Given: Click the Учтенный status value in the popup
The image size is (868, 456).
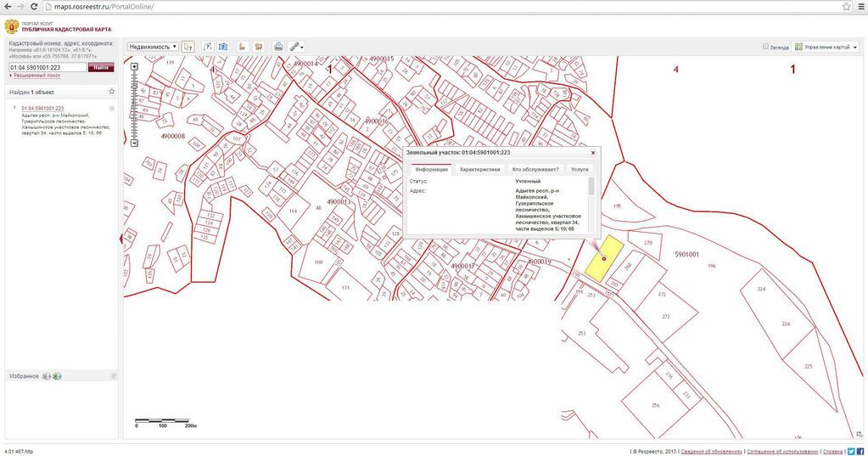Looking at the screenshot, I should coord(528,181).
